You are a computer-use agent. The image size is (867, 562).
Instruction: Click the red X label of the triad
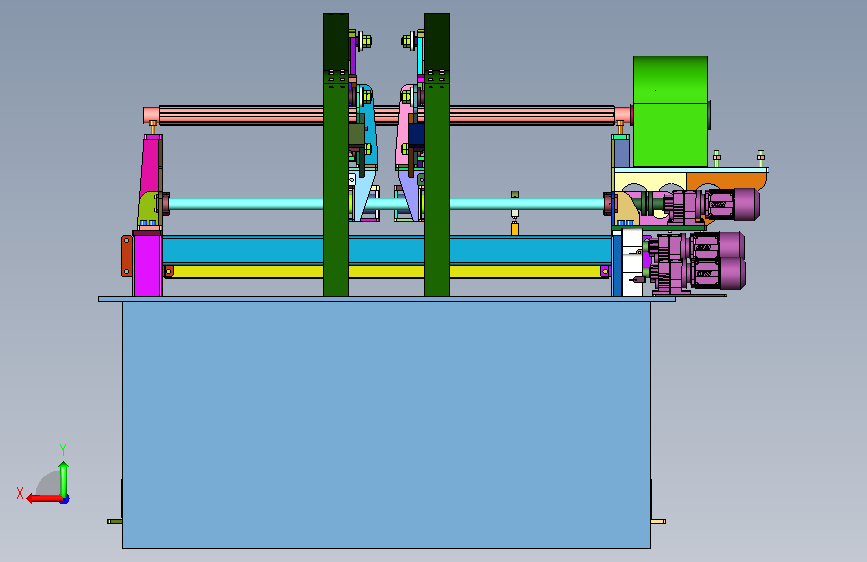click(x=20, y=493)
